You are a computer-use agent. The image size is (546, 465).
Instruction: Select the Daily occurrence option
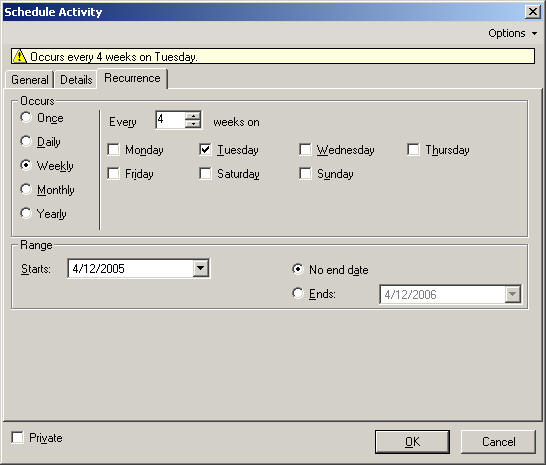(26, 141)
